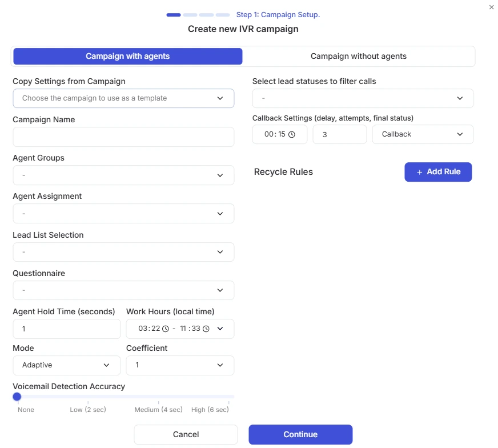Open Copy Settings from Campaign dropdown
The height and width of the screenshot is (448, 498).
(123, 98)
